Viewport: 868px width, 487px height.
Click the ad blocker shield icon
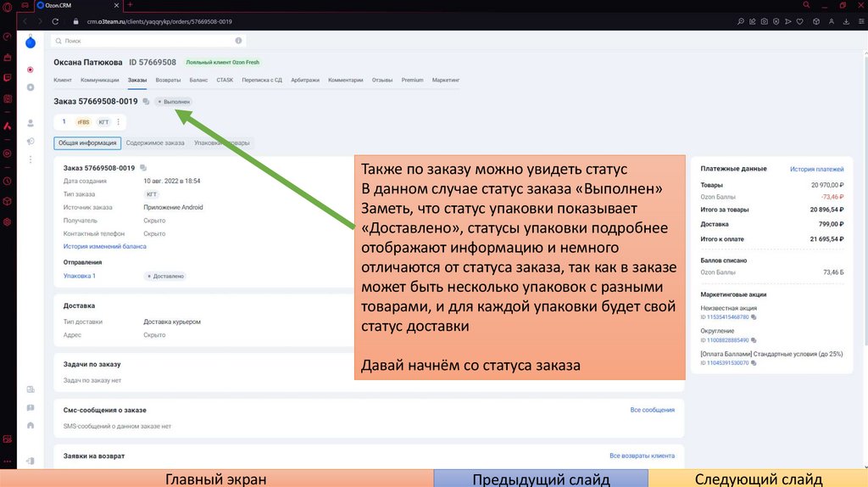coord(776,21)
